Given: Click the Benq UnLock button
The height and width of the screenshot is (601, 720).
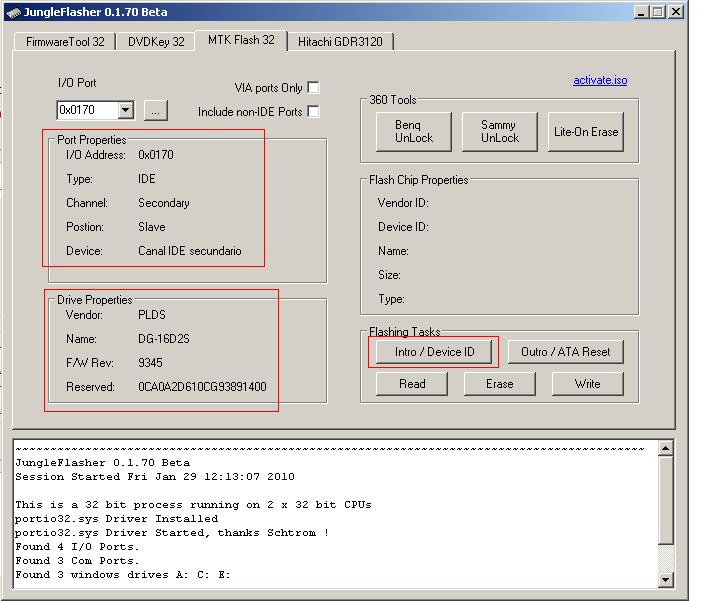Looking at the screenshot, I should [414, 132].
